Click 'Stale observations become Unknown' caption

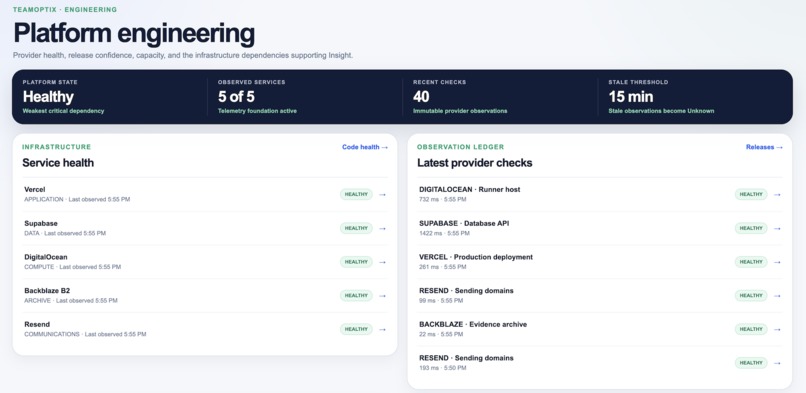coord(661,111)
